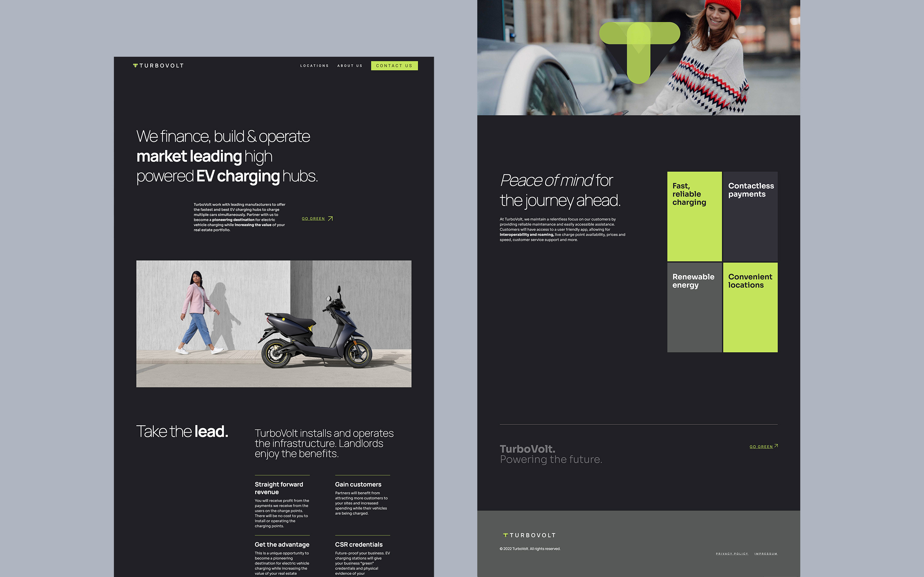Click the Gain customers heading

point(358,484)
